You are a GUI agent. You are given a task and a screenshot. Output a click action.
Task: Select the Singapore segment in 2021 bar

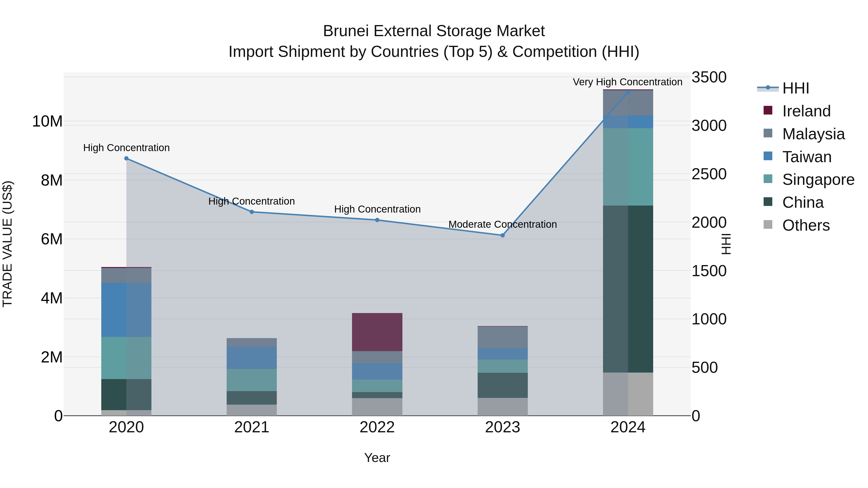pos(252,380)
